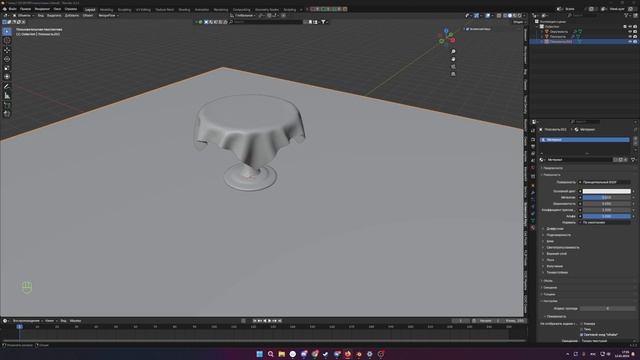
Task: Open the Edit menu in top bar
Action: tap(25, 9)
